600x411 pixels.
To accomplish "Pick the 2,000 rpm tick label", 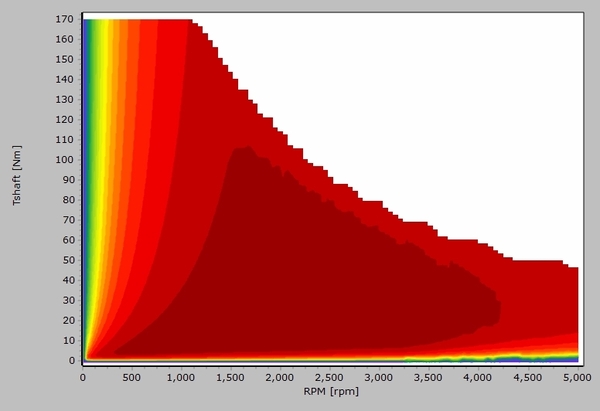I will click(280, 378).
